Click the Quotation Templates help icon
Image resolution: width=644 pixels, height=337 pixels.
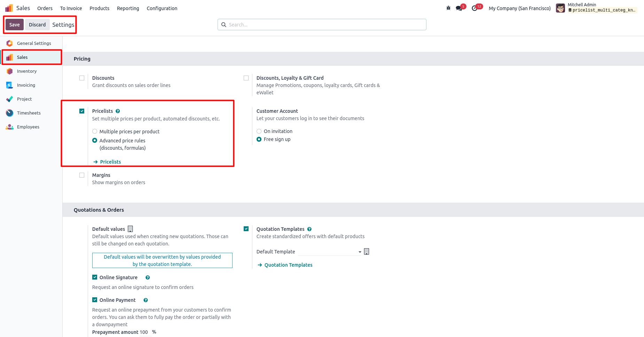[x=309, y=229]
